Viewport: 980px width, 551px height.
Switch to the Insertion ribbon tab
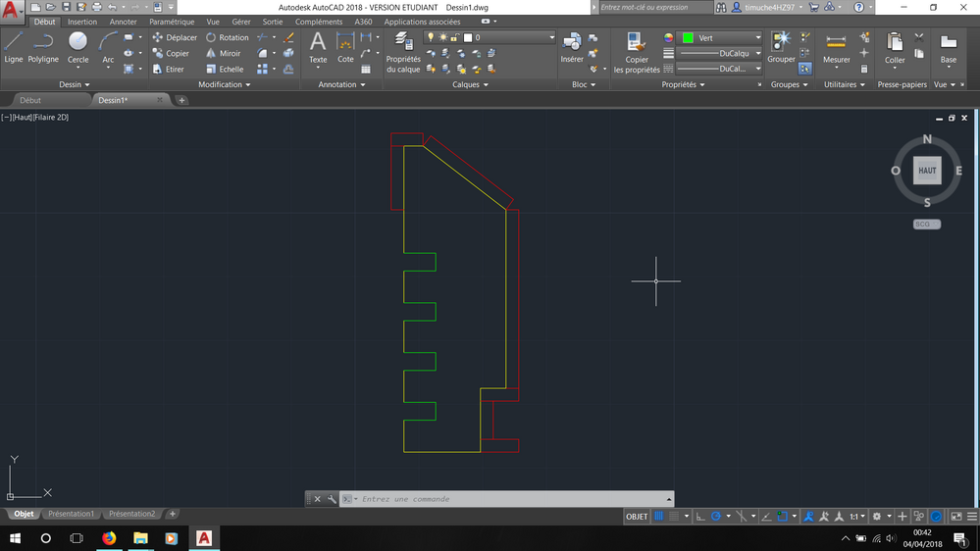(81, 22)
